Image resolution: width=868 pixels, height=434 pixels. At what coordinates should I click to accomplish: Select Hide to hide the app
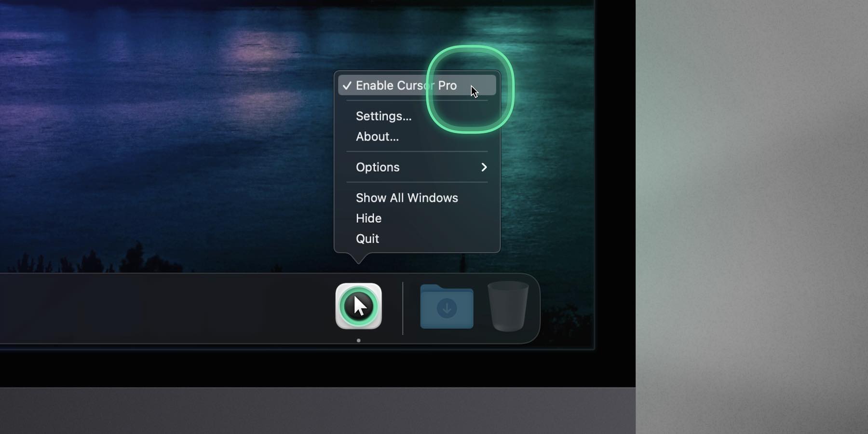(x=368, y=218)
